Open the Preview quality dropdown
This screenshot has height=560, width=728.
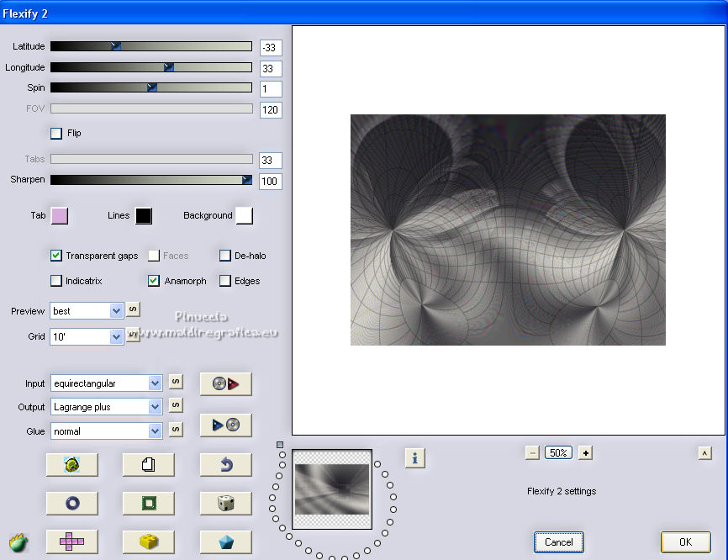click(116, 311)
